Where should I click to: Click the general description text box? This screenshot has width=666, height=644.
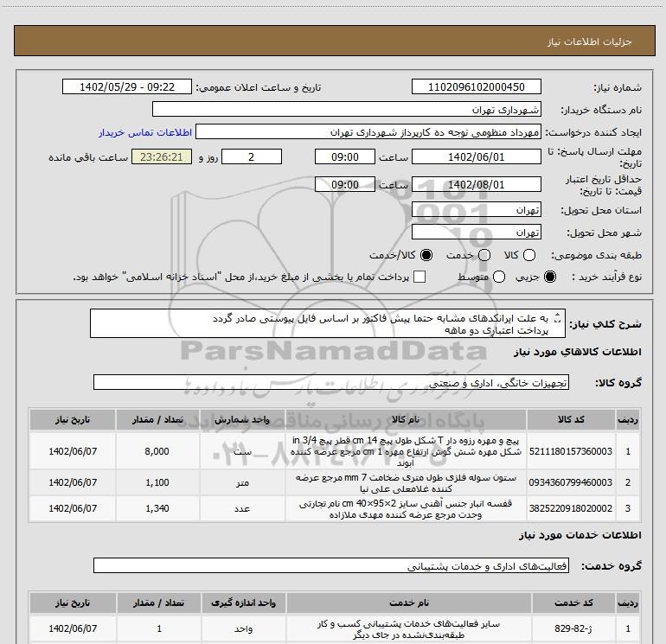point(328,323)
